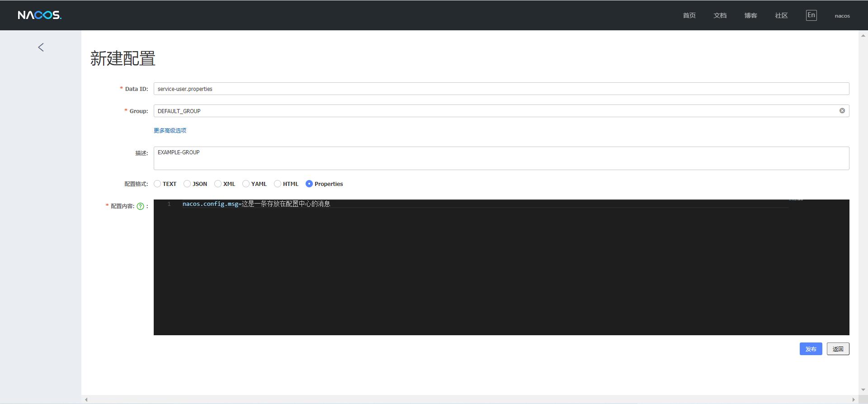Click the 描述 description textarea
Screen dimensions: 868x404
pyautogui.click(x=501, y=158)
